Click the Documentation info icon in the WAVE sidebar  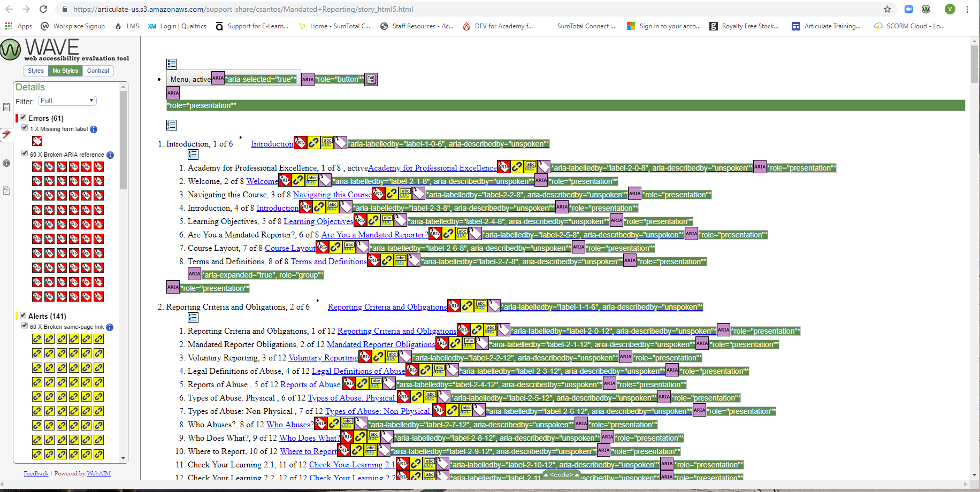[6, 163]
